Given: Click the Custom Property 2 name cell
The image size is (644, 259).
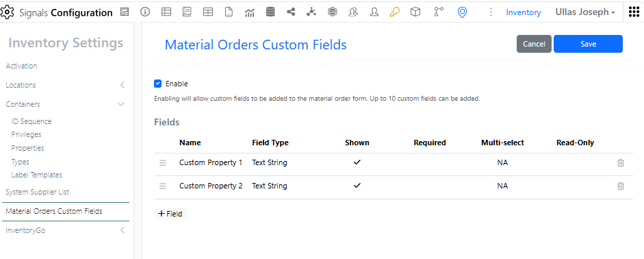Looking at the screenshot, I should point(211,186).
